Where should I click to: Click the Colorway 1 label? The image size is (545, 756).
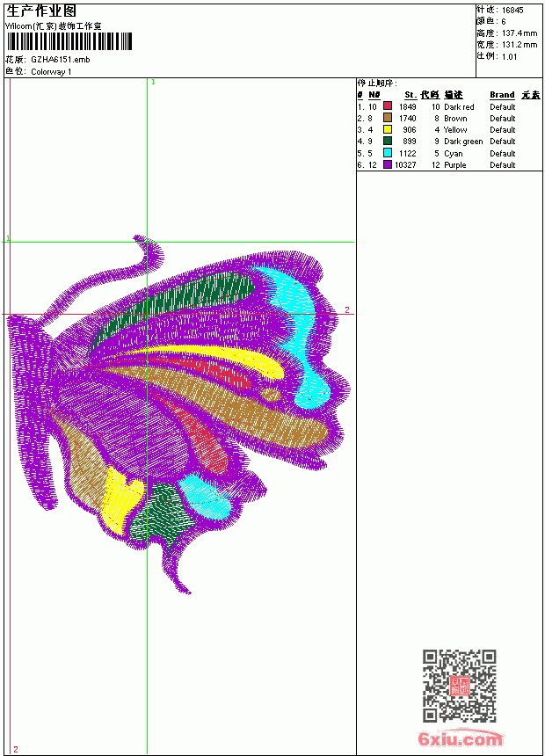(x=51, y=72)
